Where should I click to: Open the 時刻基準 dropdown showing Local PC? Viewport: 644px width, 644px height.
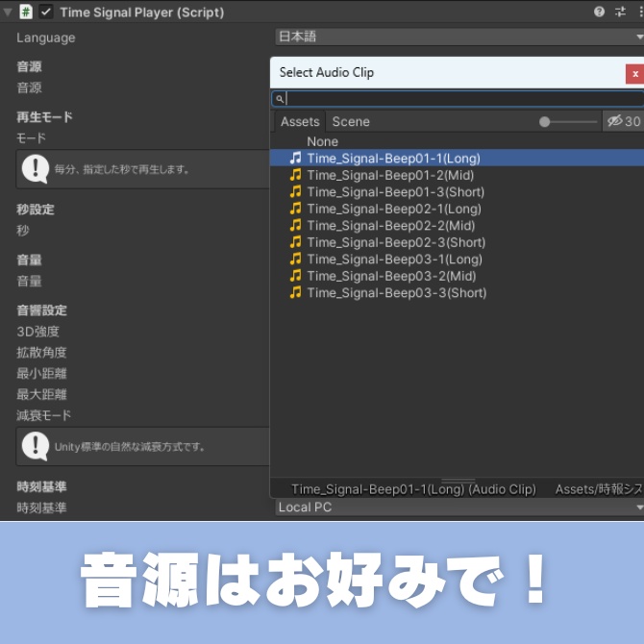459,508
